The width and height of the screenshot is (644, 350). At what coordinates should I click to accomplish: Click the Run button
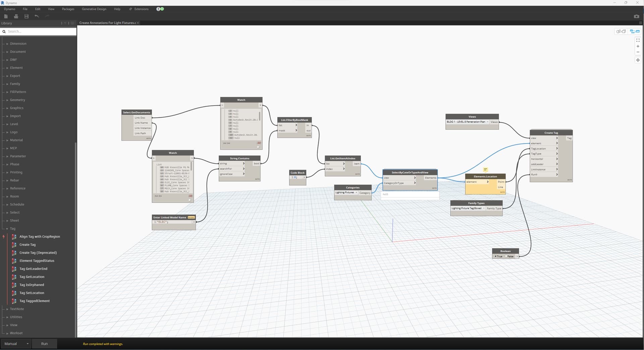(x=44, y=344)
